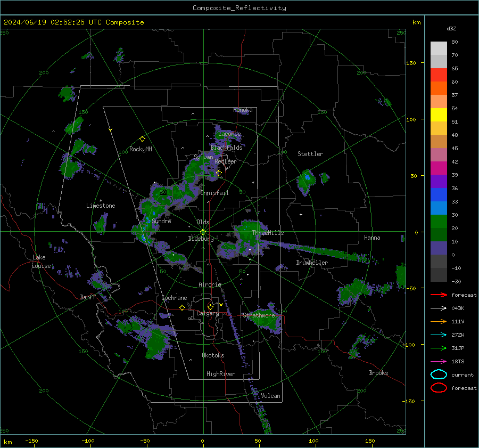Pick the purple swatch between 39 and 36 dBZ

(439, 182)
